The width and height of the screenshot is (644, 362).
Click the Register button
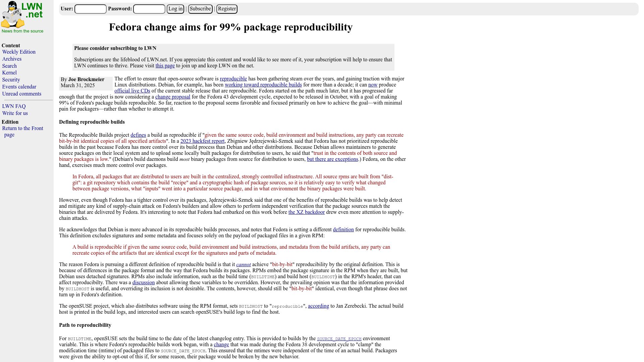pos(227,9)
